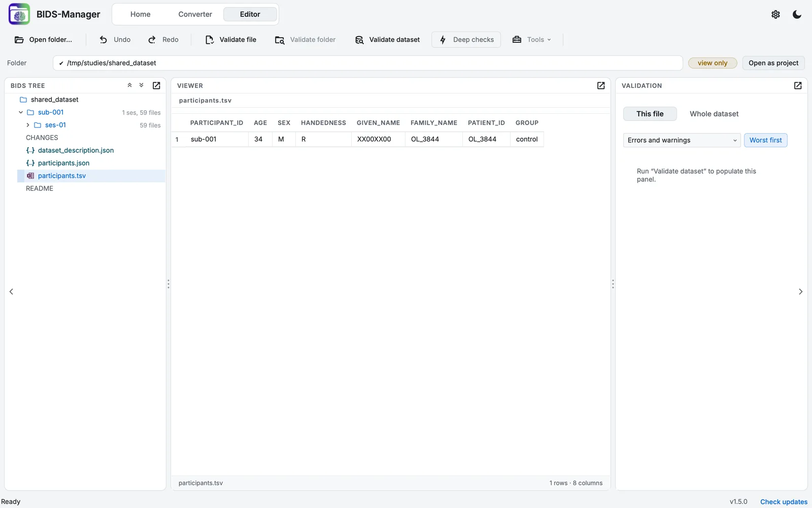The height and width of the screenshot is (508, 812).
Task: Open the Tools dropdown menu
Action: 531,40
